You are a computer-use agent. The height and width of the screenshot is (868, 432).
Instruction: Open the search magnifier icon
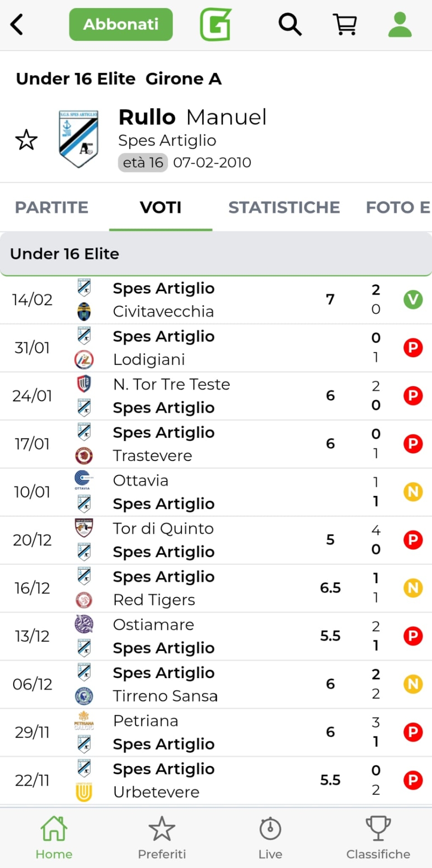[x=290, y=24]
